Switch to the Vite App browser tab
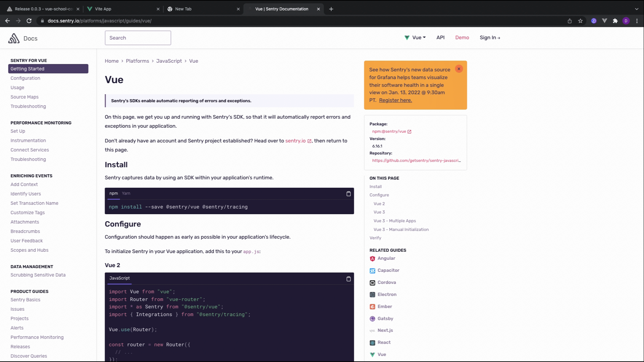 coord(123,9)
